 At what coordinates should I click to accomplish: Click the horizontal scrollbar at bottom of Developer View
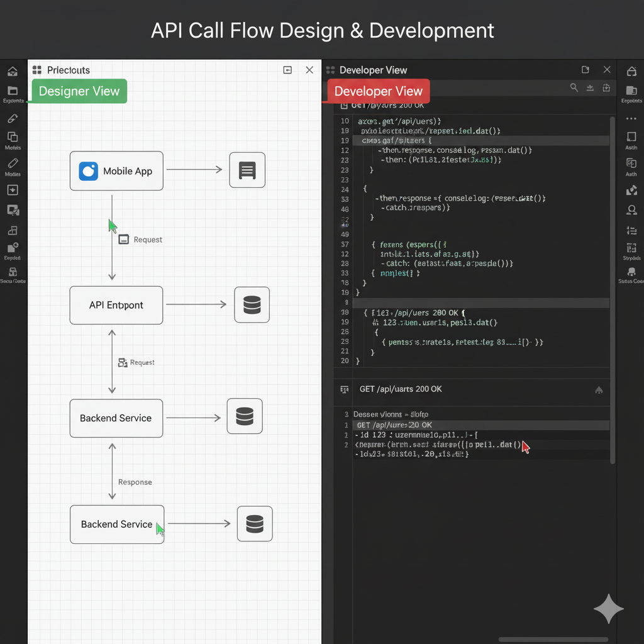(553, 640)
